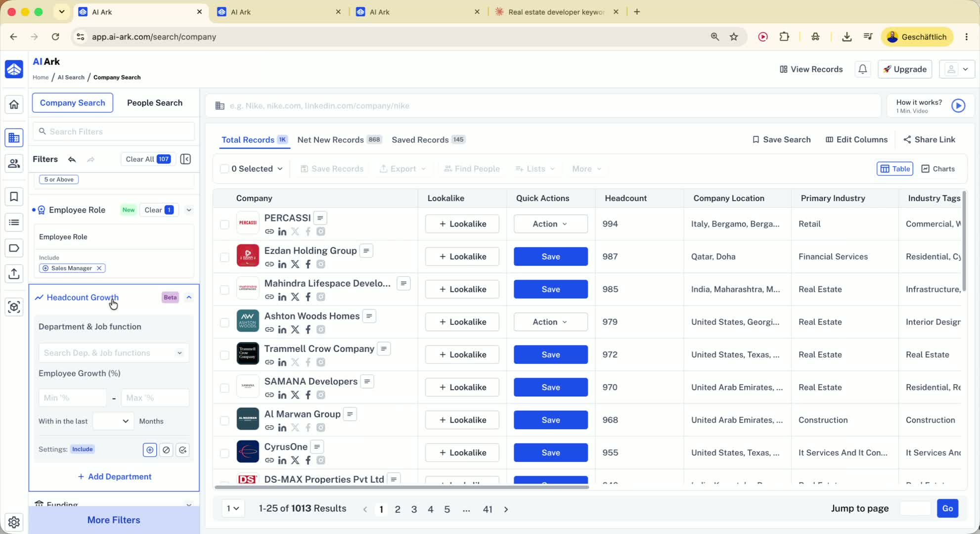Collapse the filters panel with the sidebar icon

tap(185, 159)
